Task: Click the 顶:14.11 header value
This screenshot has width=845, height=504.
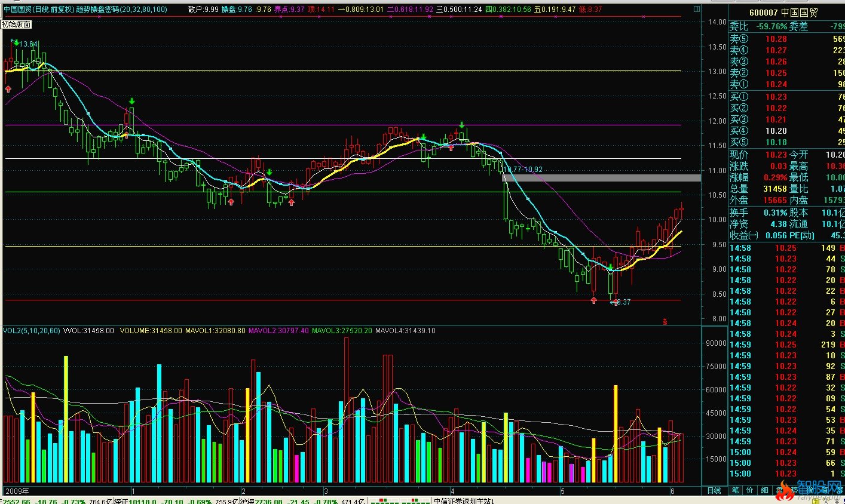Action: coord(321,10)
